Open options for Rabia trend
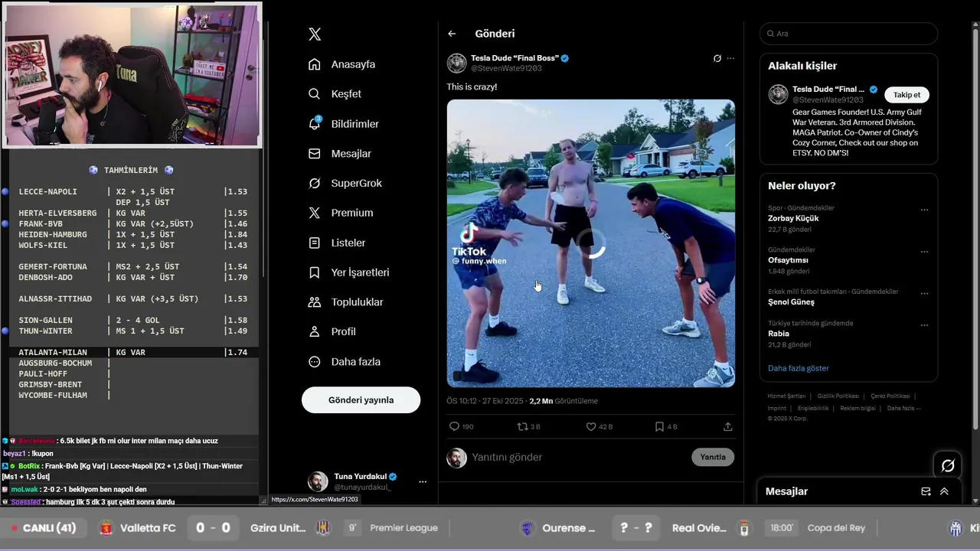Viewport: 980px width, 551px height. coord(924,325)
